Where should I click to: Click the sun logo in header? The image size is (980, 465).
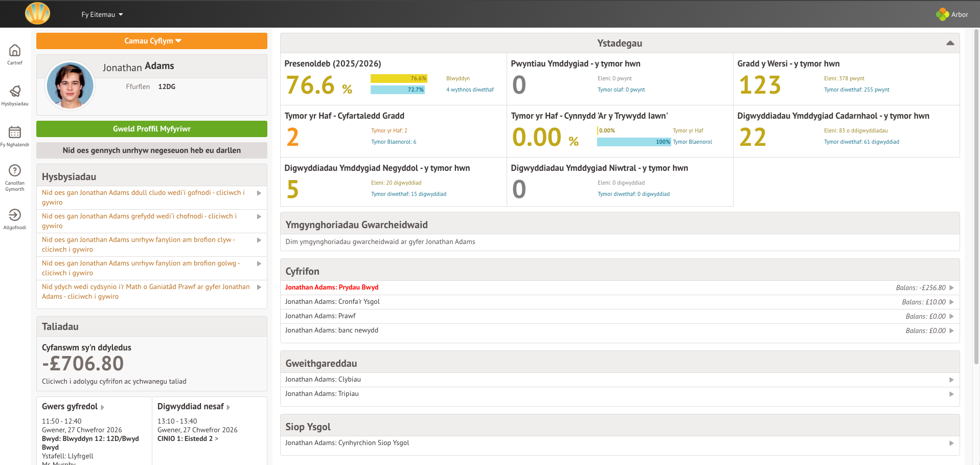pyautogui.click(x=37, y=14)
